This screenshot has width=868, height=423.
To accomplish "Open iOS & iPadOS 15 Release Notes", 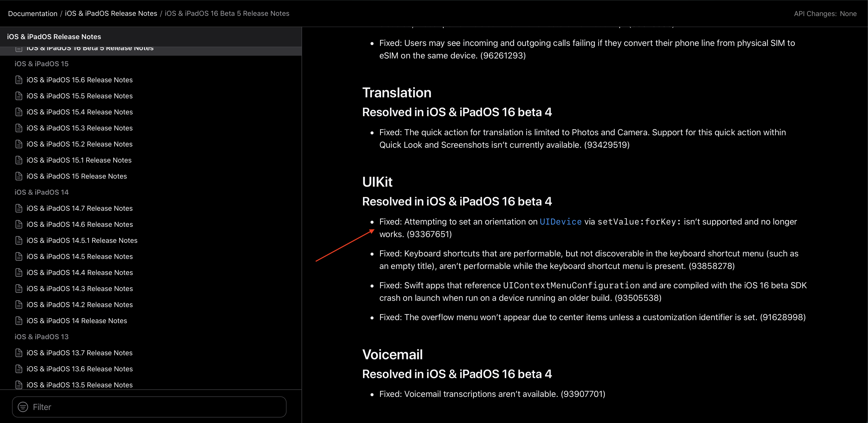I will [x=77, y=176].
